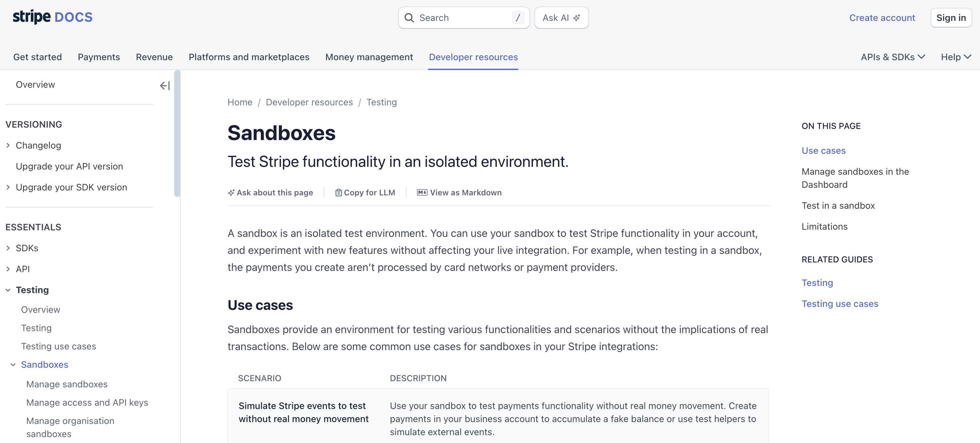
Task: Collapse the Sandboxes tree item
Action: point(13,364)
